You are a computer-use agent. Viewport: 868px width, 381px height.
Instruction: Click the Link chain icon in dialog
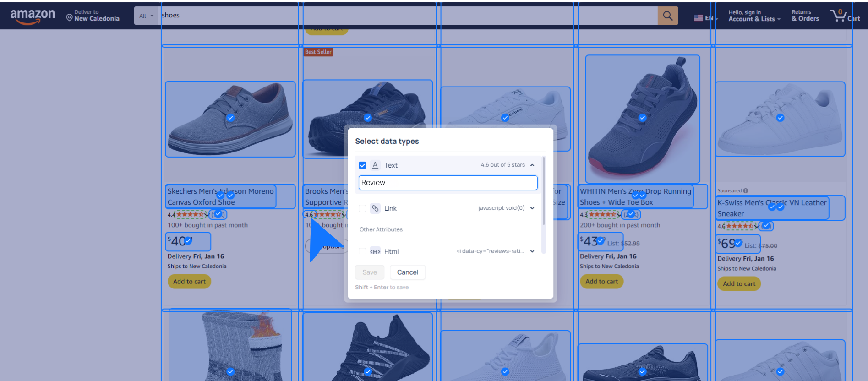pos(375,208)
